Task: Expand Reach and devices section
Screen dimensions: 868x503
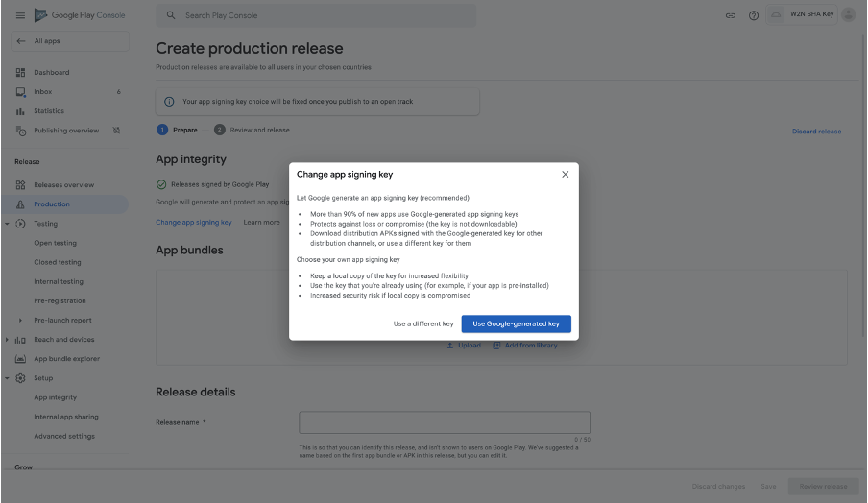Action: 8,340
